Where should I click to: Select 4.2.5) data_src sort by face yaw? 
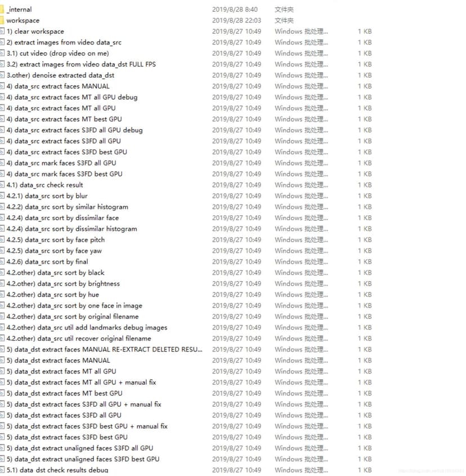pyautogui.click(x=54, y=251)
